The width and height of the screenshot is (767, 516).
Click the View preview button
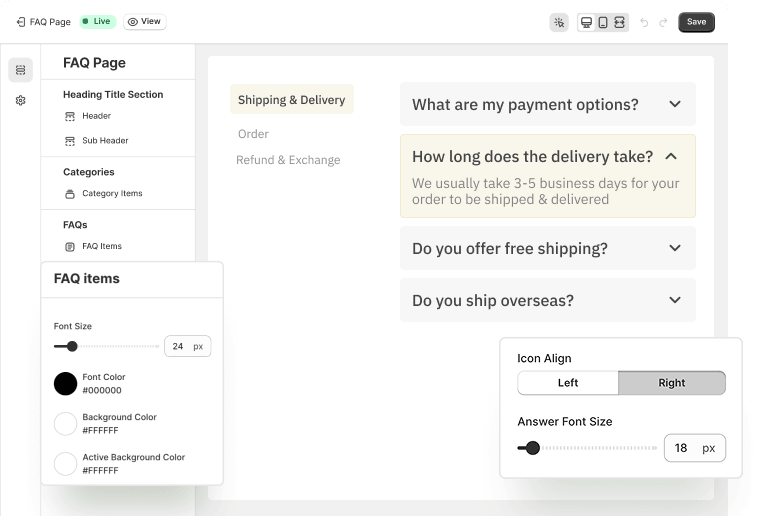[144, 21]
